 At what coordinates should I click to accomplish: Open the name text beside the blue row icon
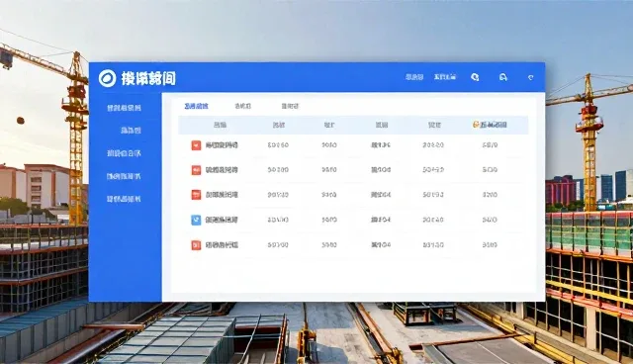pos(222,220)
